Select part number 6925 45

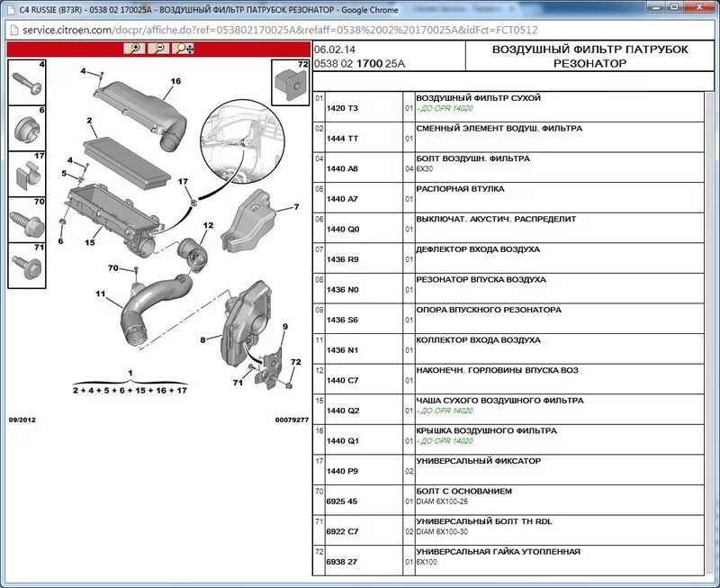[x=342, y=502]
